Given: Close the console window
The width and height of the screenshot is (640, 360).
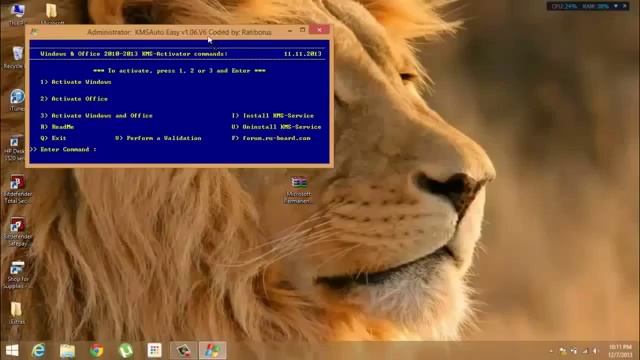Looking at the screenshot, I should coord(319,29).
